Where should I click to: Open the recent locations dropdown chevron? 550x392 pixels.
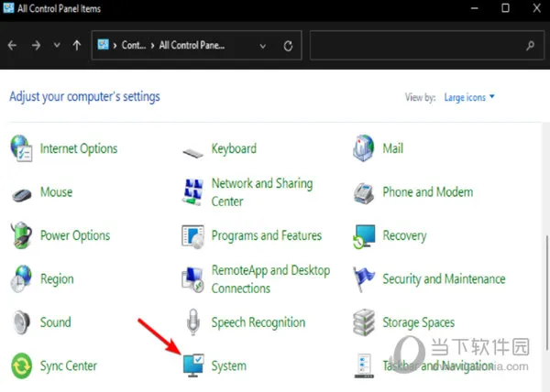click(57, 45)
